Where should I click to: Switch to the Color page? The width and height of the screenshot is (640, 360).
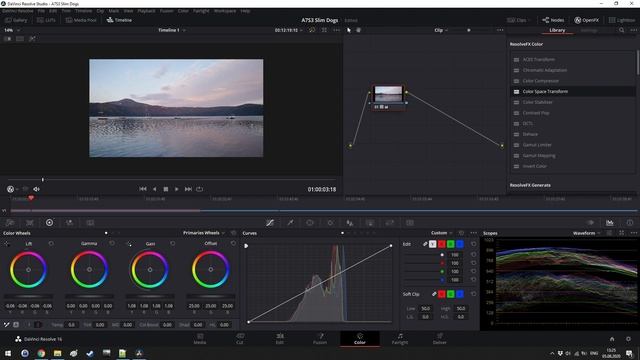click(360, 338)
